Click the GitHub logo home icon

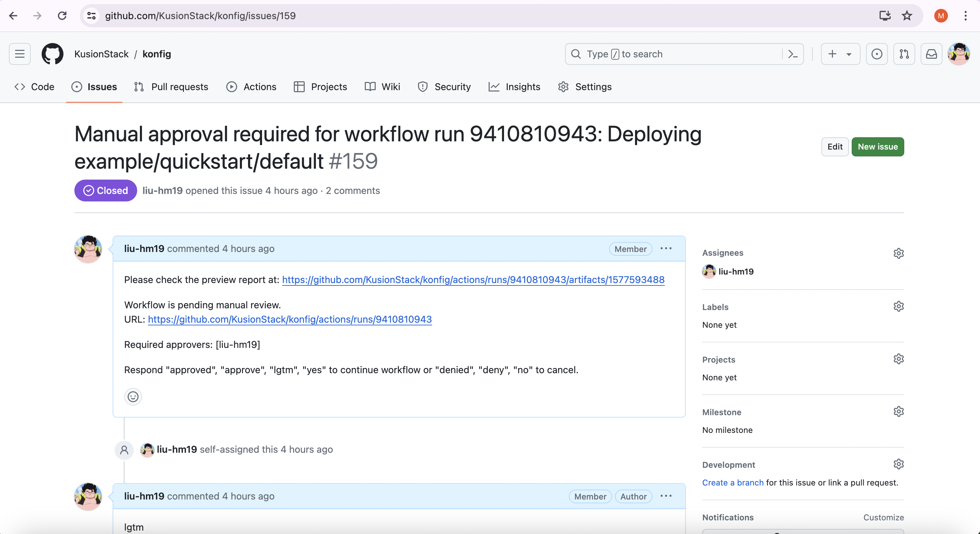click(52, 54)
